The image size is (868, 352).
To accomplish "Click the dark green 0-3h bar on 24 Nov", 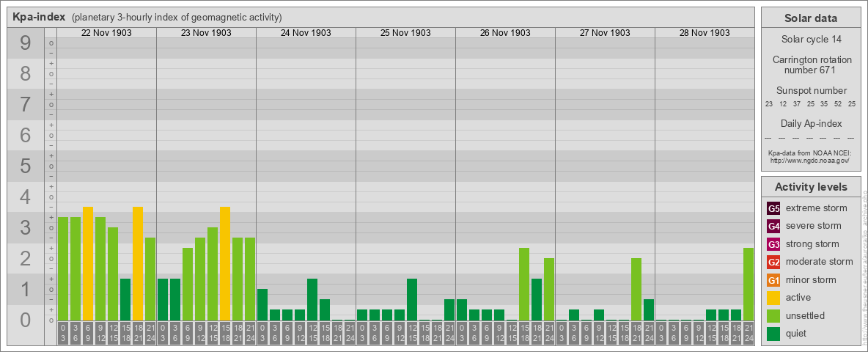I will tap(262, 304).
